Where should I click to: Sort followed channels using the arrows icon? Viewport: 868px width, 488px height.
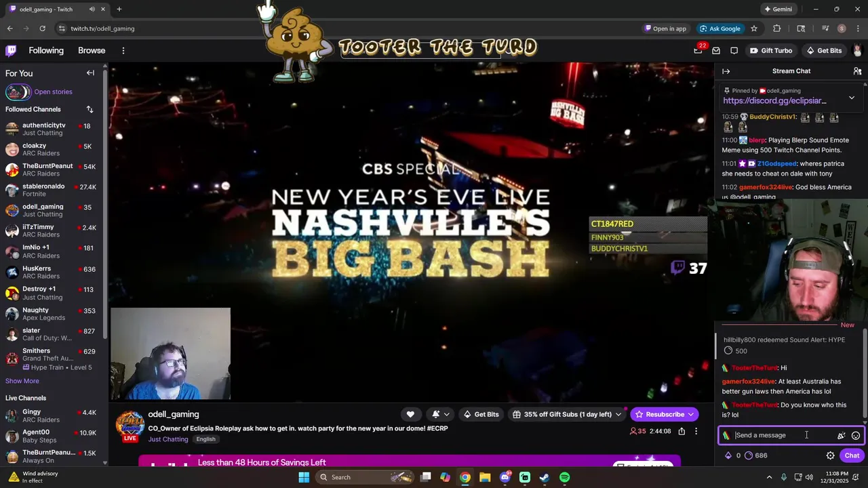(90, 109)
